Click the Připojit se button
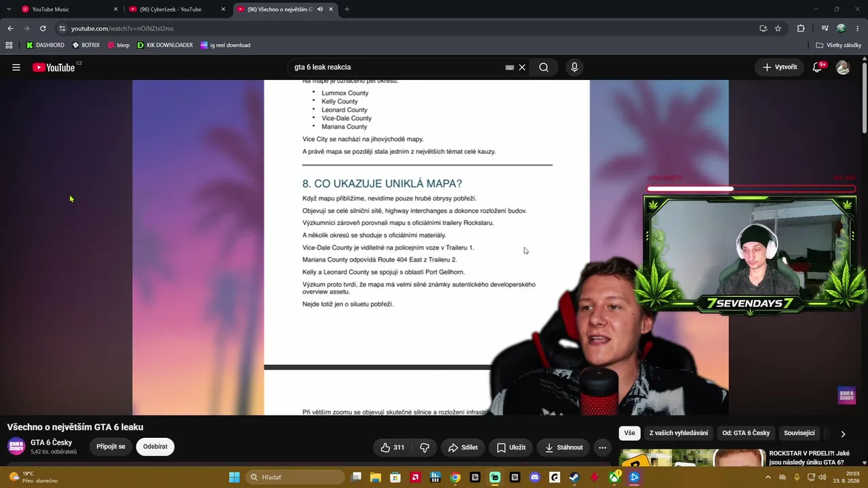This screenshot has height=488, width=868. [x=111, y=447]
